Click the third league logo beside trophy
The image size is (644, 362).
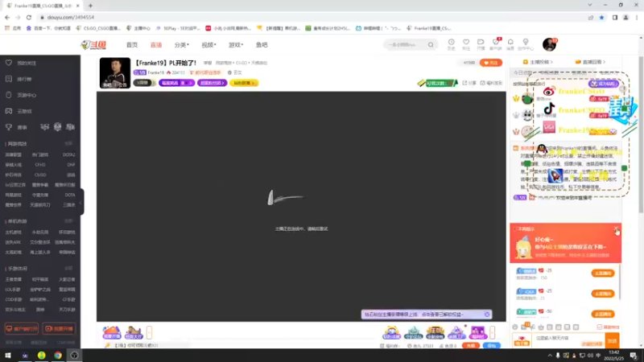[x=70, y=127]
